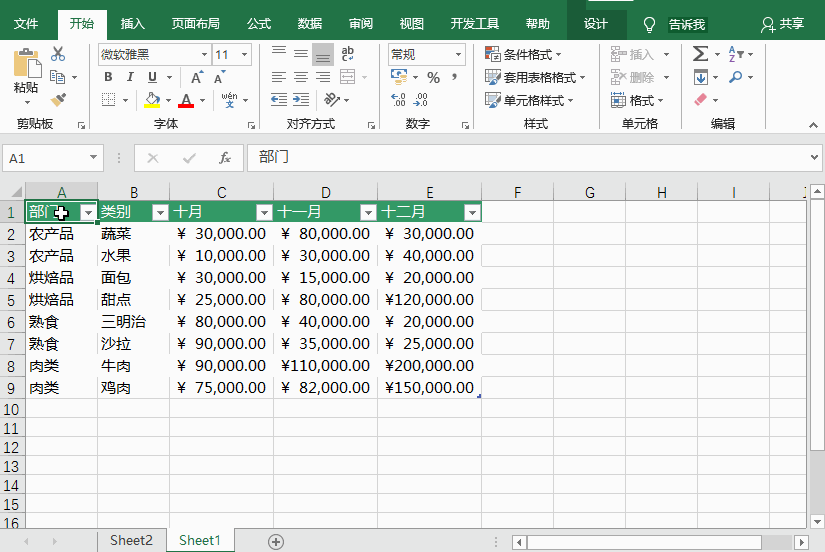Expand the formula bar
The width and height of the screenshot is (825, 552).
[x=814, y=157]
